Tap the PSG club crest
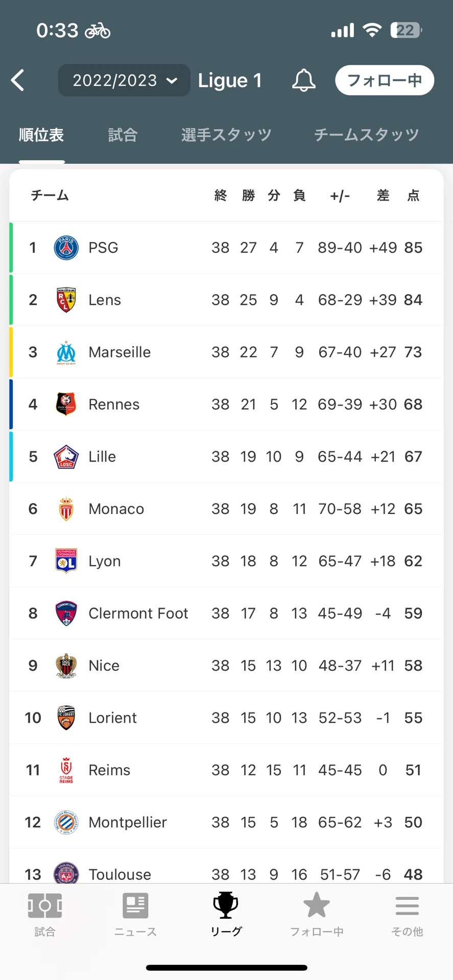The height and width of the screenshot is (980, 453). click(66, 248)
